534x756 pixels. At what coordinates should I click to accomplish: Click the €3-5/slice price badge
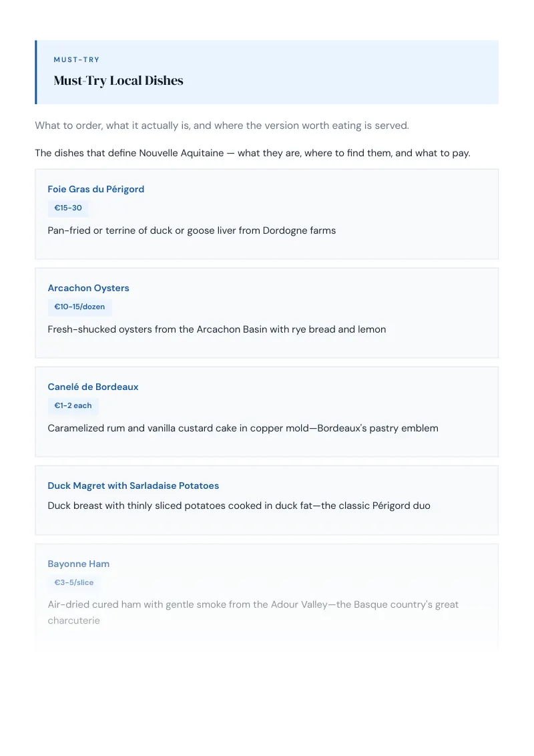[73, 582]
